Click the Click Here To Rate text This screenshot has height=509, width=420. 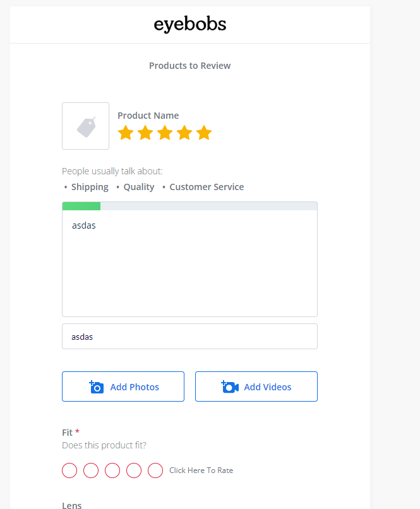pyautogui.click(x=201, y=470)
